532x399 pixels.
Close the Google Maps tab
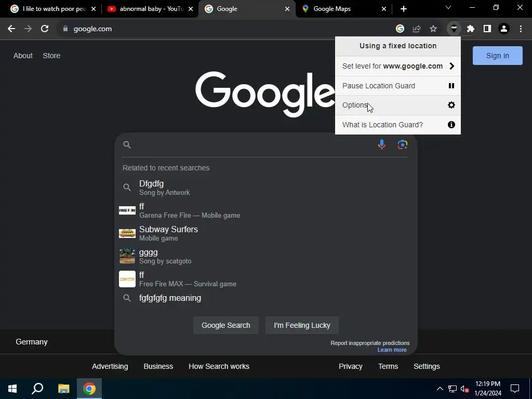384,9
